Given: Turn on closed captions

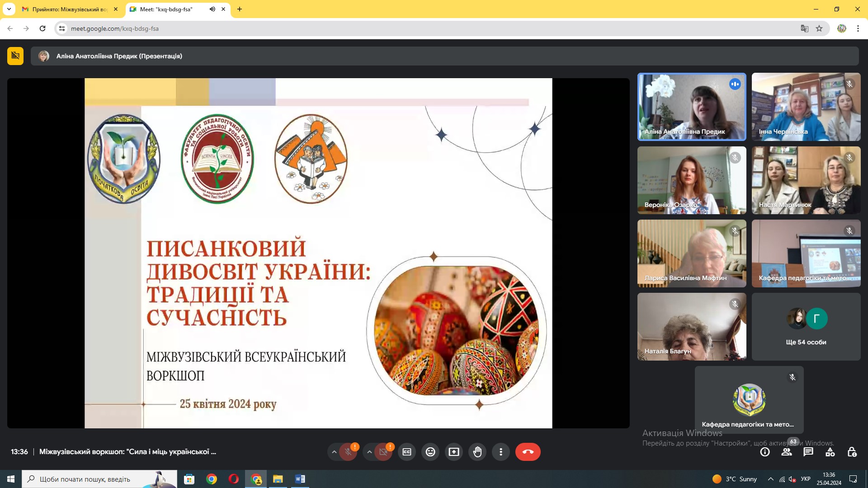Looking at the screenshot, I should (x=407, y=452).
